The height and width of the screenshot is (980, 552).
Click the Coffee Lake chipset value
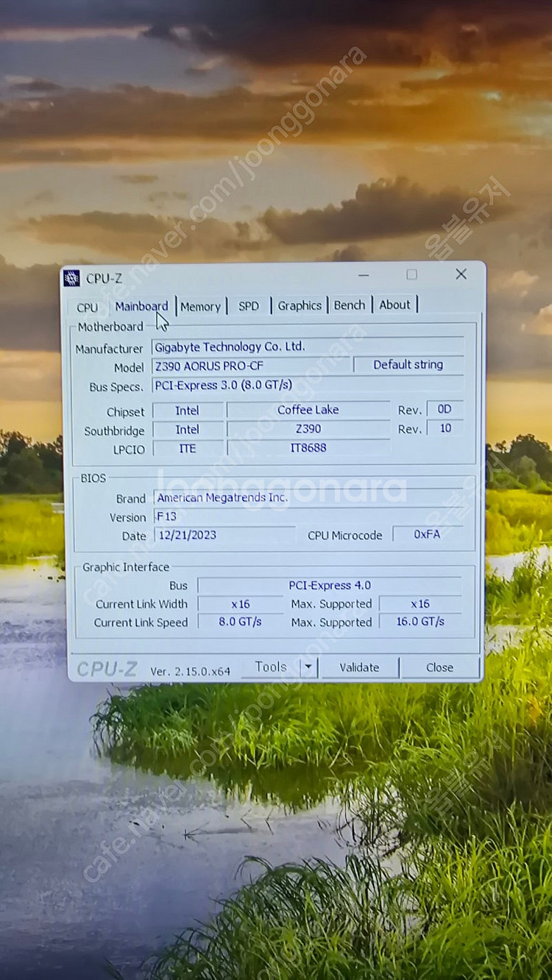(x=308, y=410)
